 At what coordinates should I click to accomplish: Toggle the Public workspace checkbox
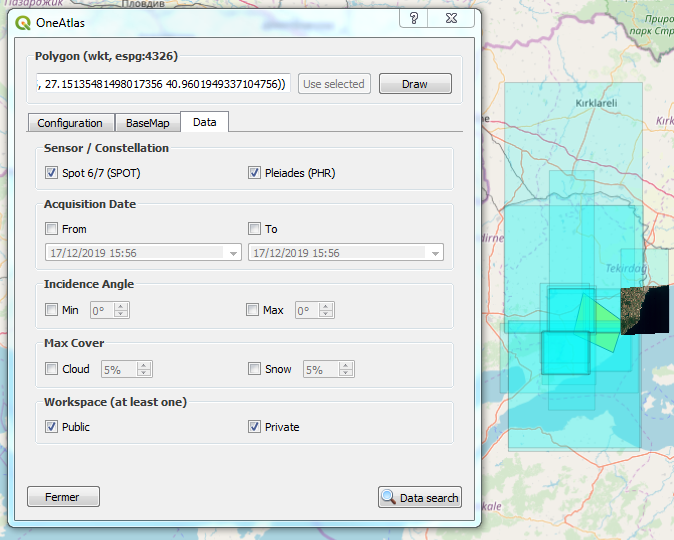[x=51, y=426]
